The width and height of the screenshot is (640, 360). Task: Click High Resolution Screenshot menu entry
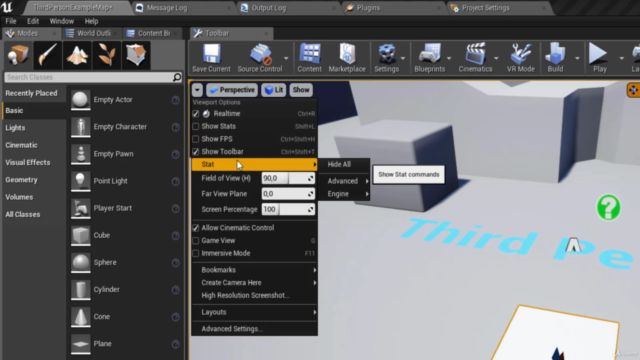[x=255, y=295]
